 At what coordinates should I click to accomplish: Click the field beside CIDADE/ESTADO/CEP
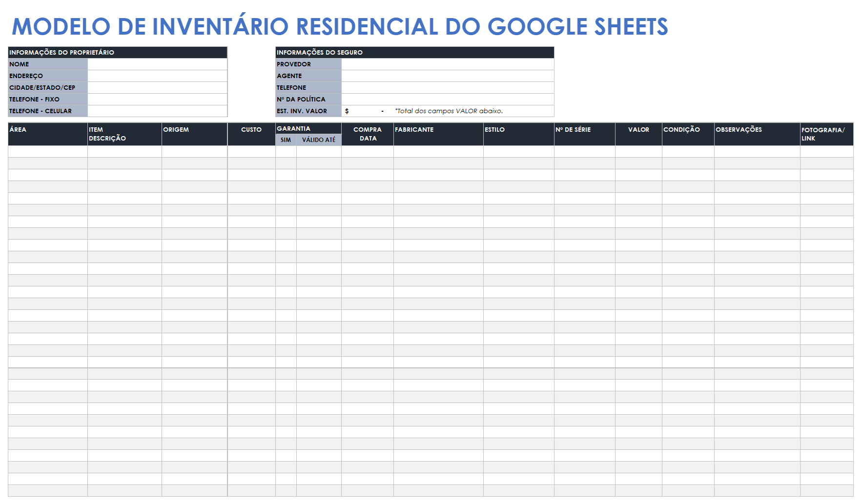click(x=158, y=87)
